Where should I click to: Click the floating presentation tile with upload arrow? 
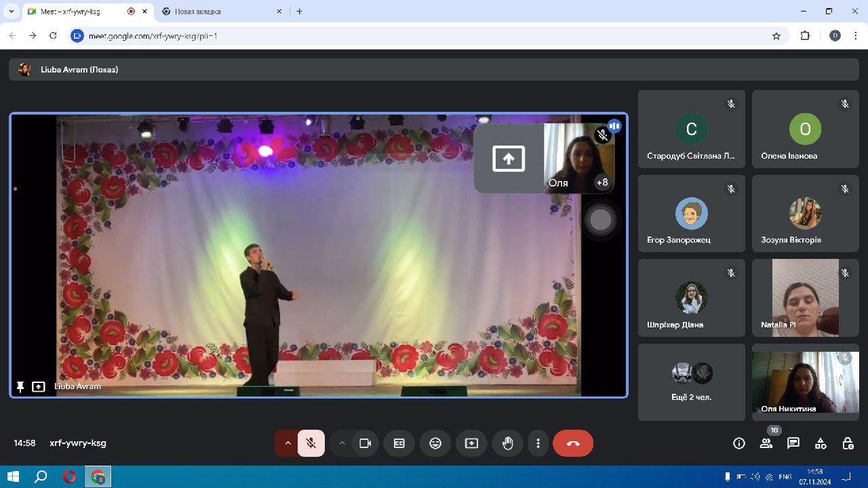pyautogui.click(x=509, y=159)
